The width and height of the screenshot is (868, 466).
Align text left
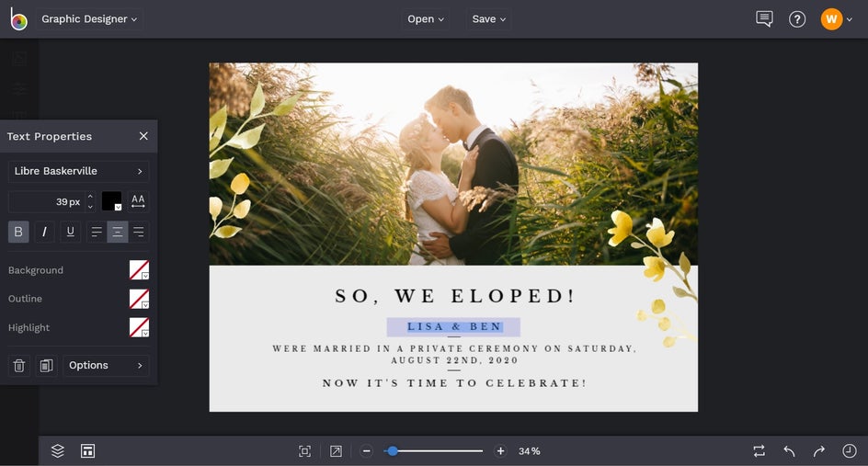click(x=97, y=232)
